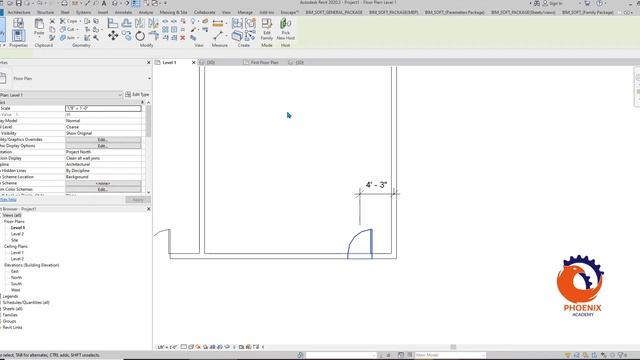Open the Properties palette icon in ribbon

click(18, 36)
